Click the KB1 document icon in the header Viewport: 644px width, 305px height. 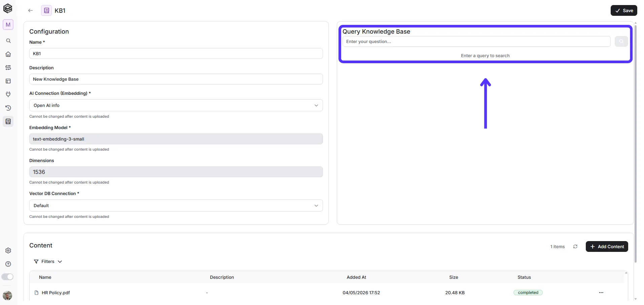coord(46,10)
